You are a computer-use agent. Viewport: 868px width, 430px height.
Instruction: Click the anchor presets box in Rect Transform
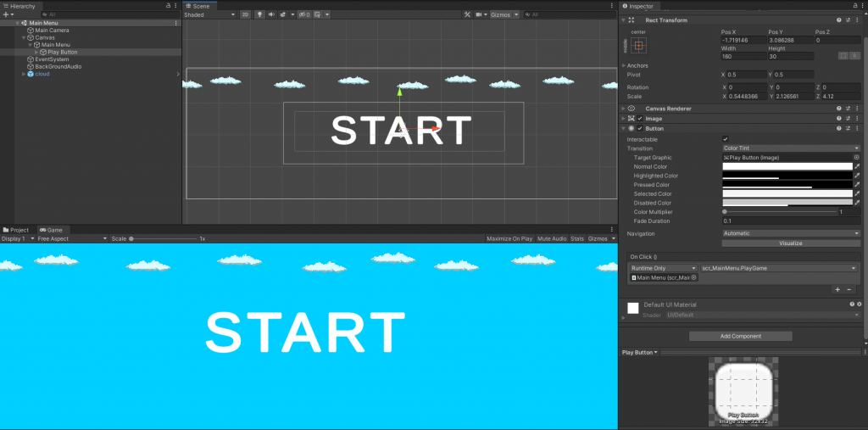click(x=638, y=45)
